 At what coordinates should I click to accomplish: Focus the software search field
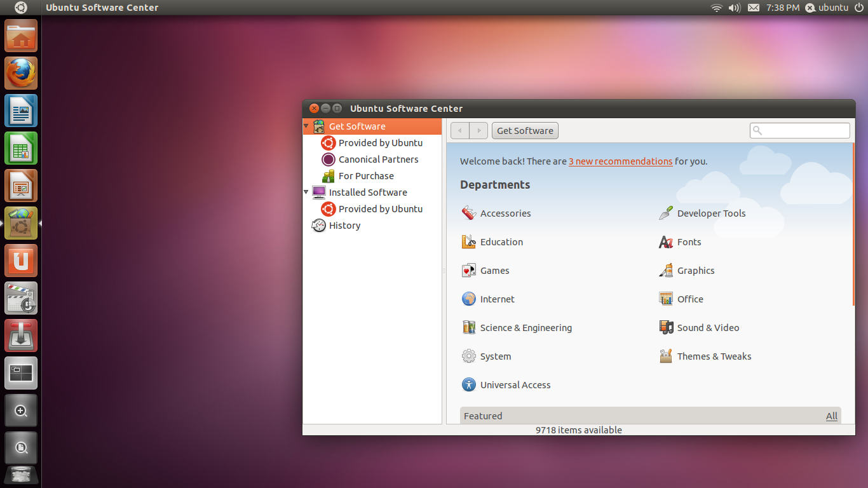800,130
